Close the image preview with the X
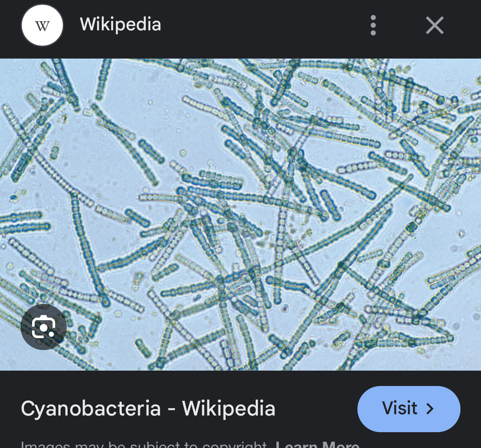481x448 pixels. [x=435, y=25]
